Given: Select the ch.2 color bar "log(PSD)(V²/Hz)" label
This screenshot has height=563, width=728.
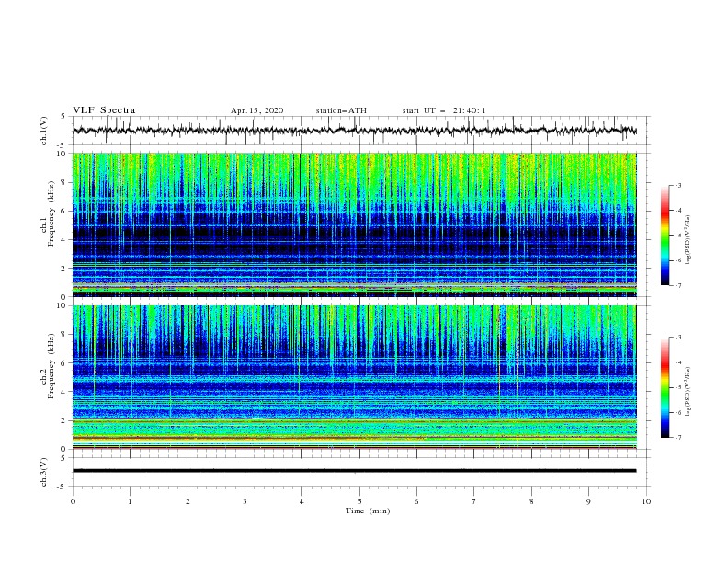Looking at the screenshot, I should 688,392.
